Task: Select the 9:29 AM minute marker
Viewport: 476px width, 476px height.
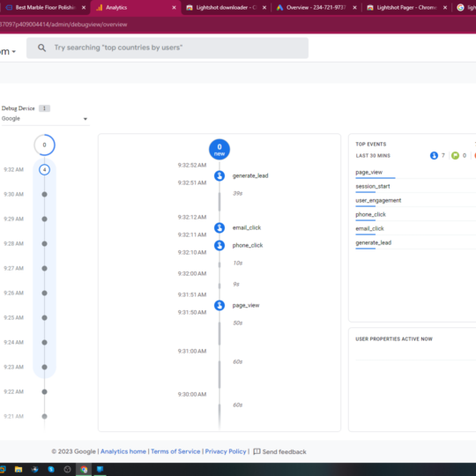Action: 44,219
